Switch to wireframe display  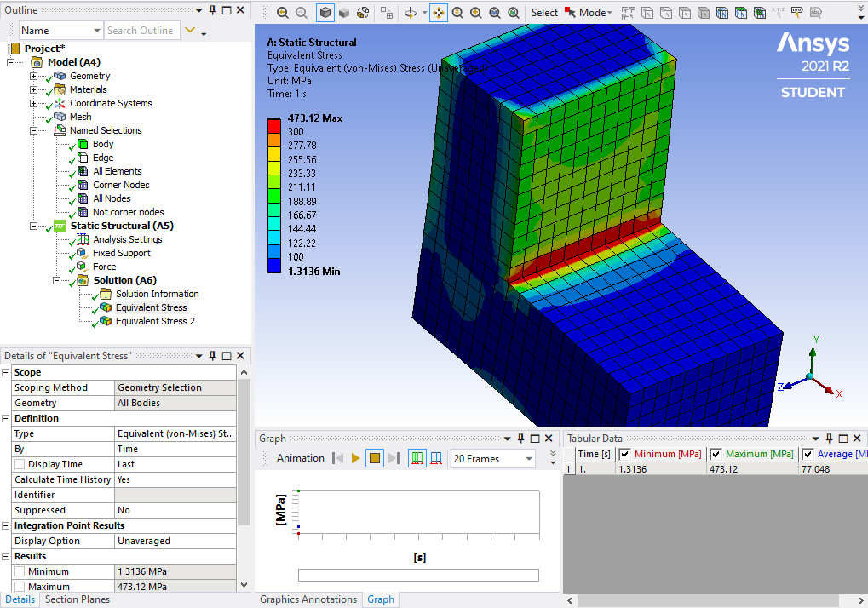(363, 13)
